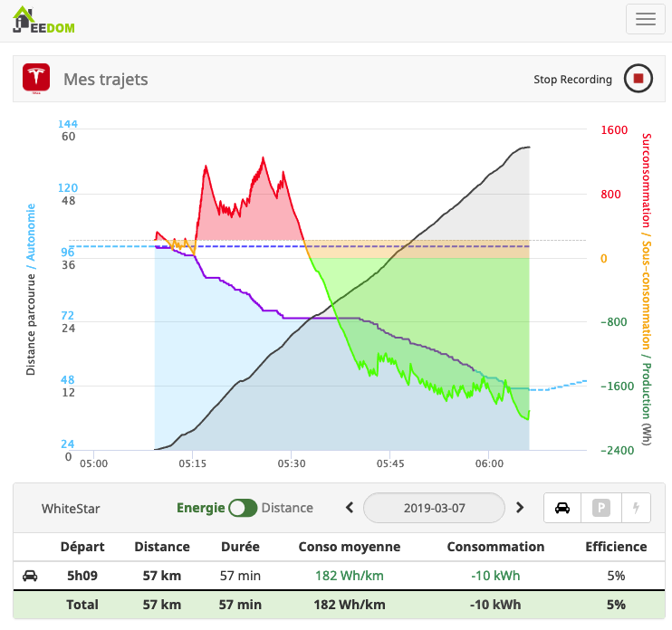The width and height of the screenshot is (672, 630).
Task: Click the Conso moyenne column header
Action: click(350, 547)
